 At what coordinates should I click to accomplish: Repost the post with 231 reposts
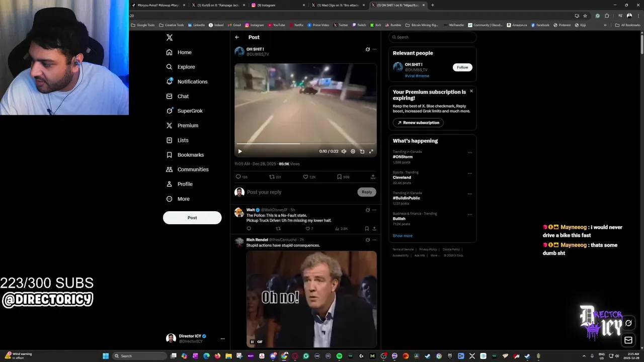[272, 177]
